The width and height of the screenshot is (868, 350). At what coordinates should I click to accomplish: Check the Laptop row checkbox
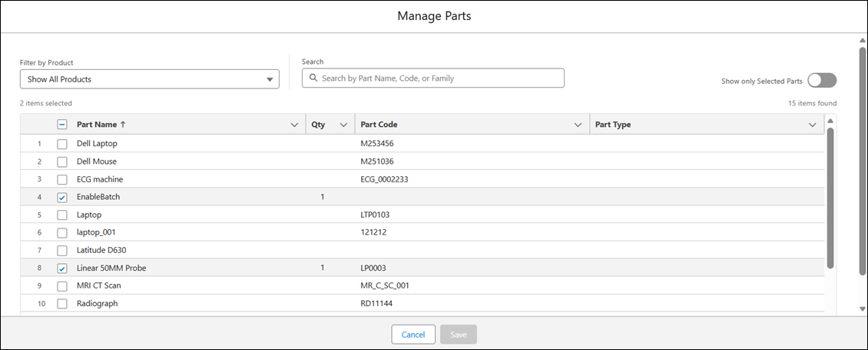(62, 215)
